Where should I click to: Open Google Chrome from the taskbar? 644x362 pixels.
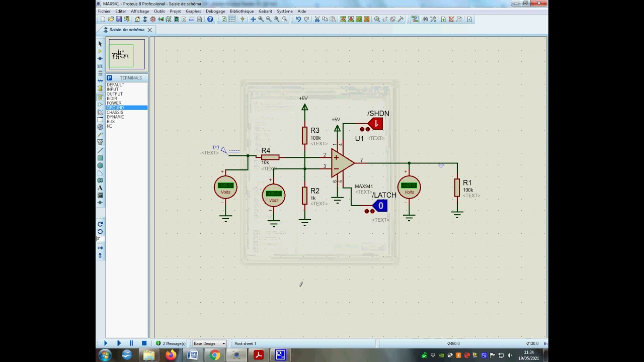click(215, 355)
